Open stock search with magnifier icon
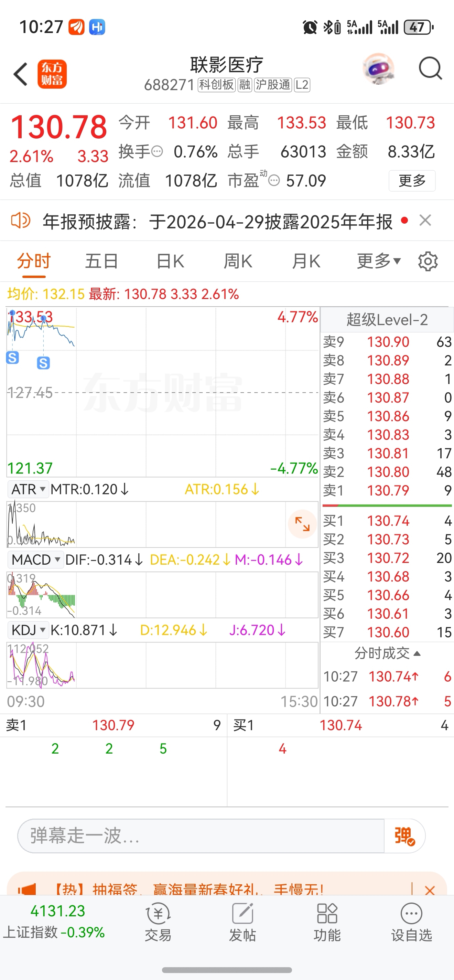The height and width of the screenshot is (980, 454). click(430, 69)
